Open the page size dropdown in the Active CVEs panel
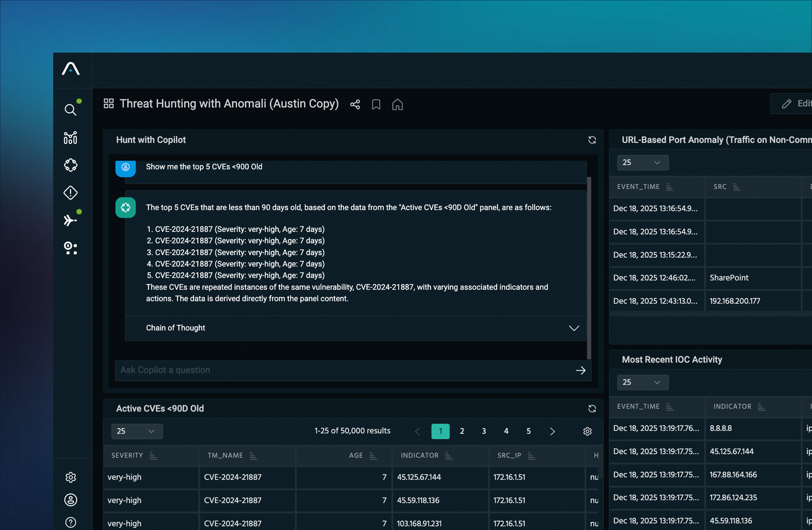Viewport: 812px width, 530px height. [x=137, y=432]
